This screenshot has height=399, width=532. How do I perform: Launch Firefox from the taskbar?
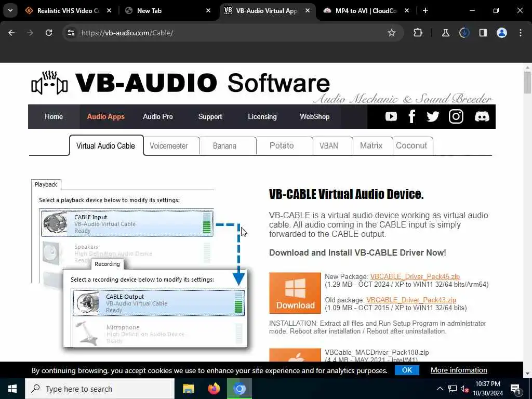(214, 389)
